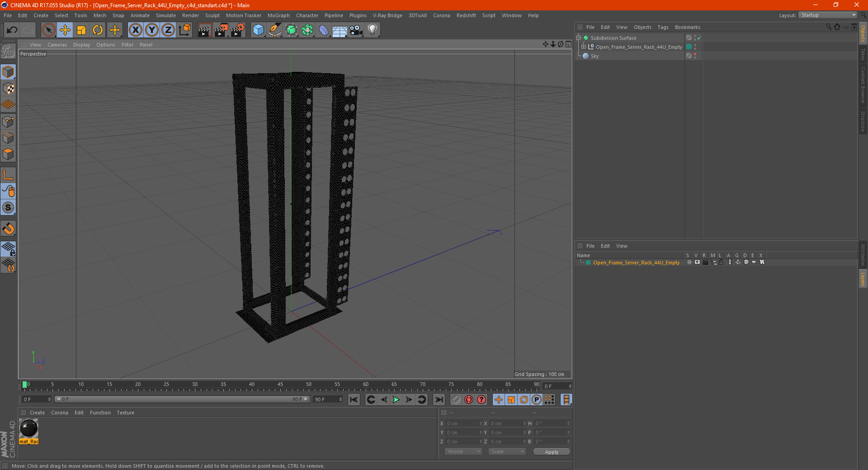
Task: Toggle X axis lock
Action: point(135,30)
